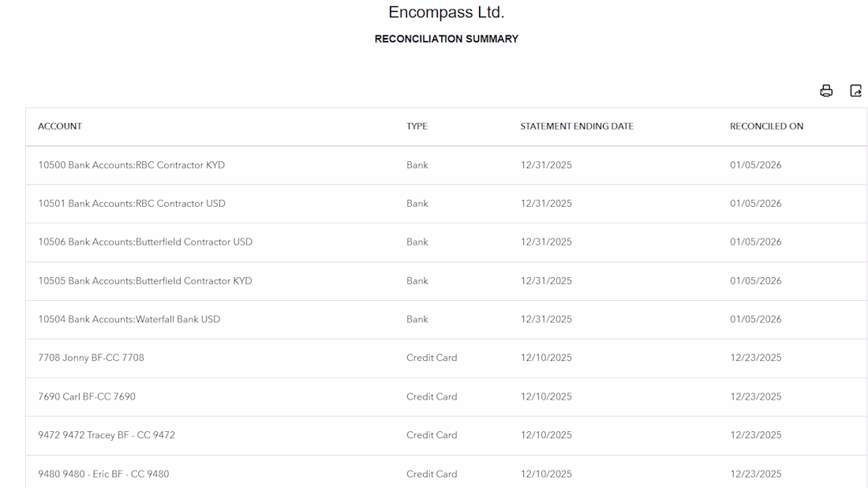Open 10506 Butterfield Contractor USD row
The width and height of the screenshot is (868, 488).
pyautogui.click(x=145, y=242)
